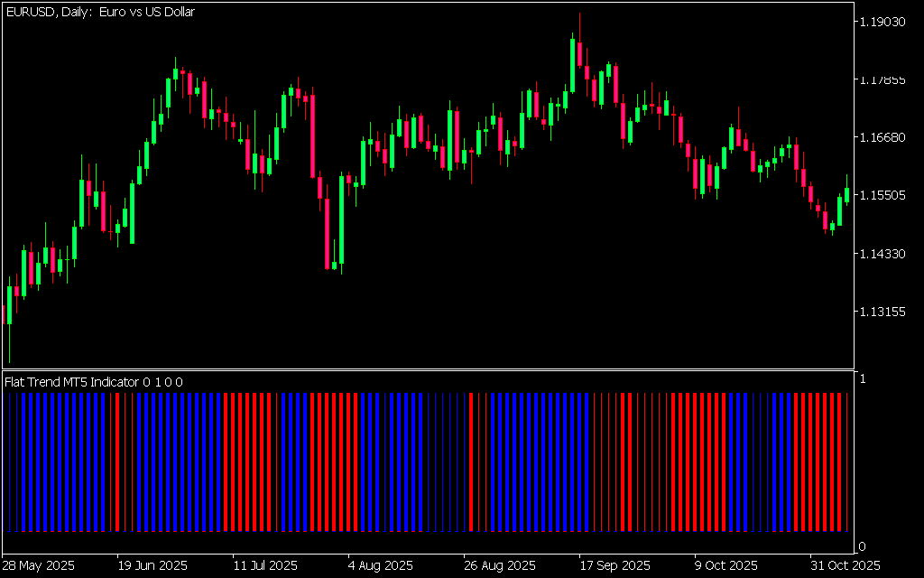Viewport: 924px width, 578px height.
Task: Select the 1.17855 price axis label
Action: point(882,80)
